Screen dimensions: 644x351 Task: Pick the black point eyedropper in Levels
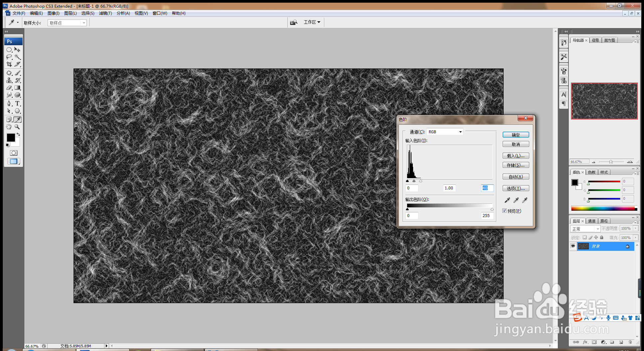[507, 200]
